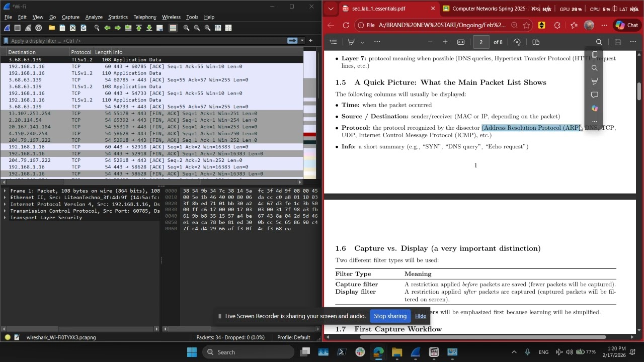Search within the PDF document
This screenshot has height=362, width=644.
tap(599, 42)
